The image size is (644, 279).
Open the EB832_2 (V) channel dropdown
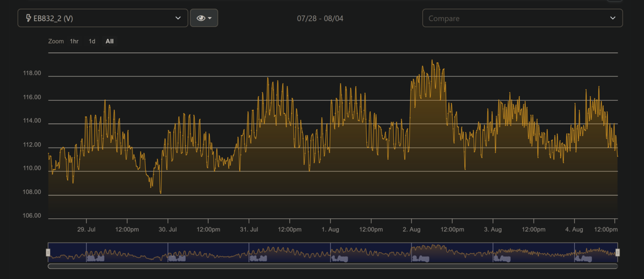[x=103, y=18]
